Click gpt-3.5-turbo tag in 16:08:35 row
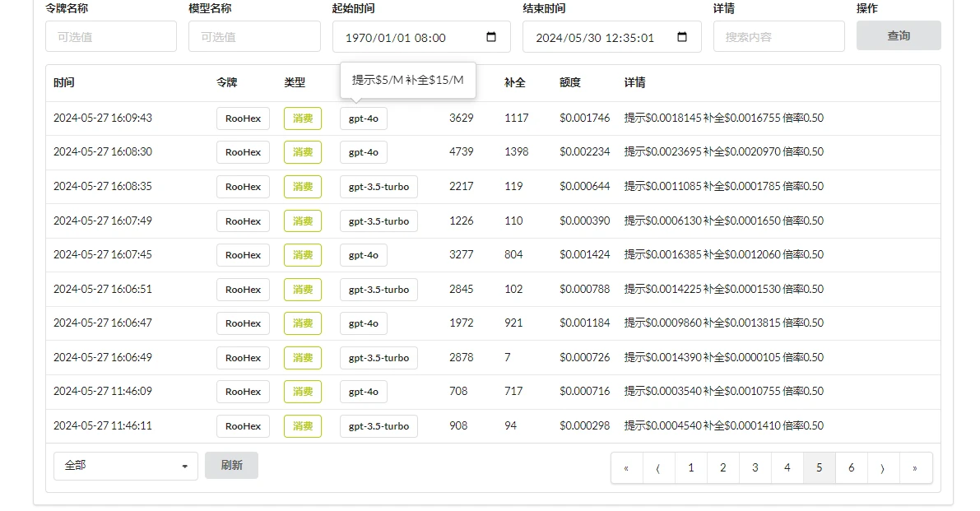 [x=379, y=187]
